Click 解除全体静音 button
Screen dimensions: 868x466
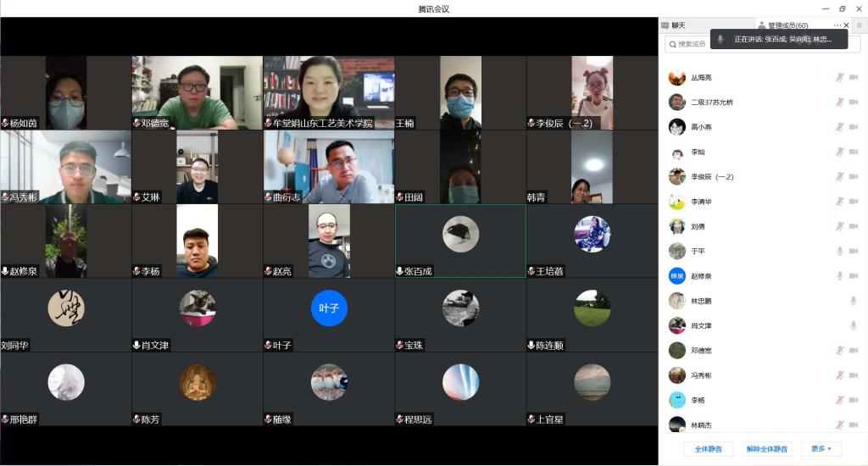click(x=766, y=449)
